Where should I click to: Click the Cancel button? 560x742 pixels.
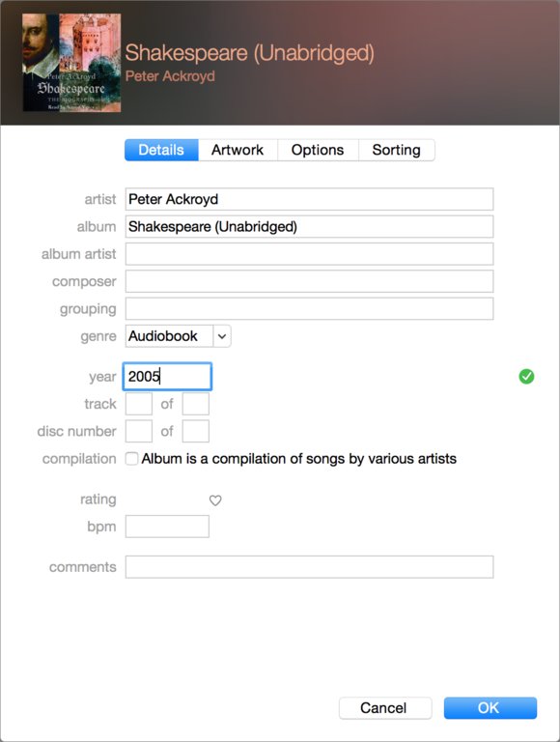point(385,708)
